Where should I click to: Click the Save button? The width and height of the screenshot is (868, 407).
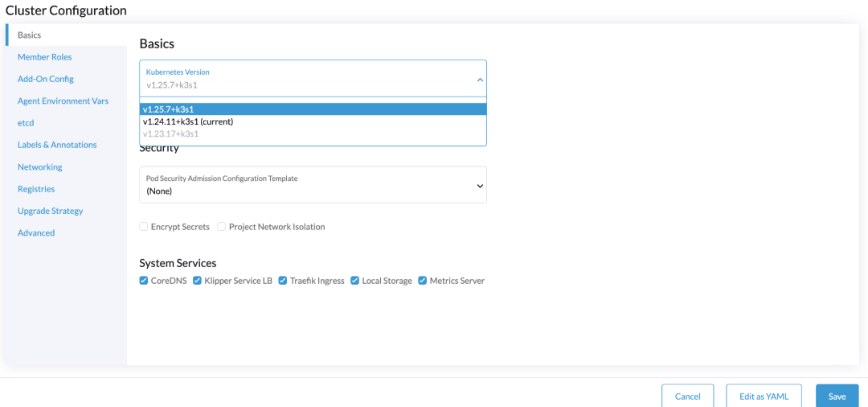point(837,396)
